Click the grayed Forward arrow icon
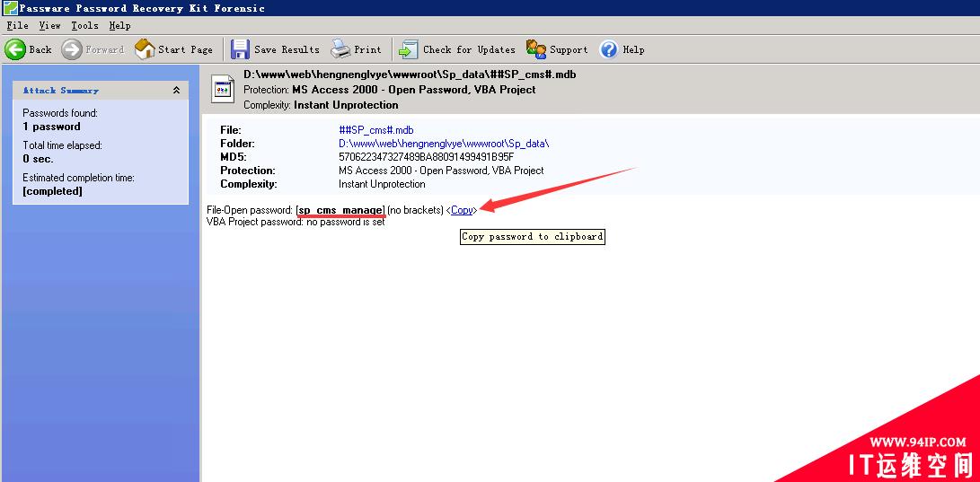The height and width of the screenshot is (482, 980). 72,49
